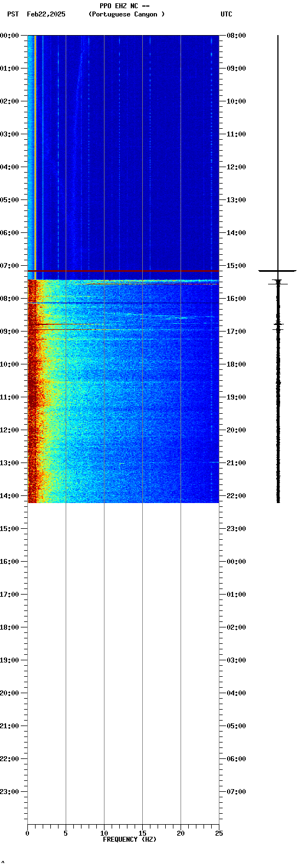Image resolution: width=302 pixels, height=868 pixels.
Task: Click the '5' frequency axis tick label
Action: 66,833
